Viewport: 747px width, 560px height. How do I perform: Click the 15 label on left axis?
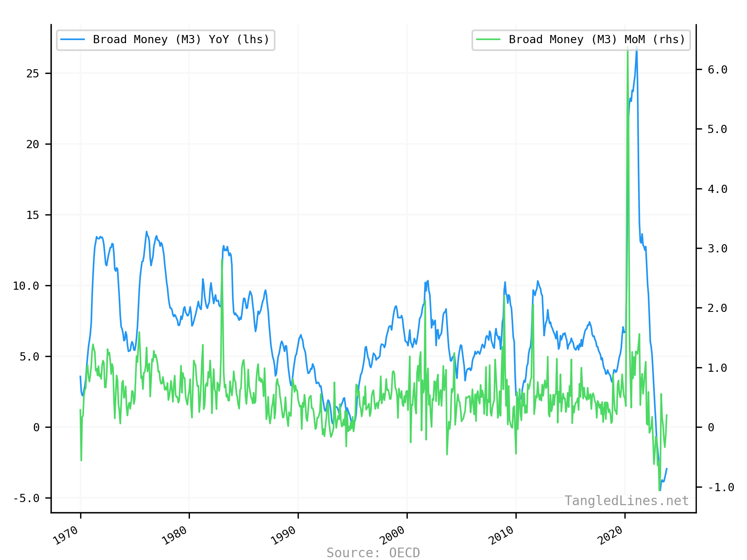tap(33, 215)
